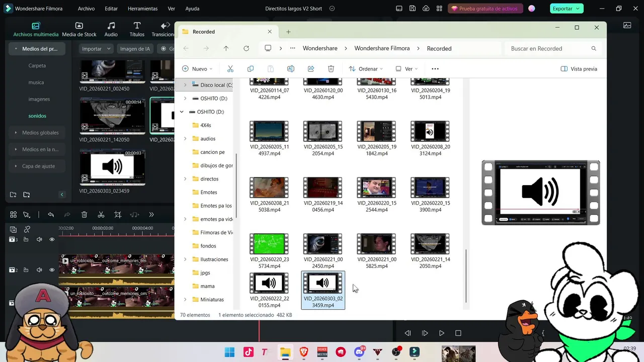This screenshot has height=362, width=644.
Task: Click the Stop square button in preview
Action: pos(458,333)
